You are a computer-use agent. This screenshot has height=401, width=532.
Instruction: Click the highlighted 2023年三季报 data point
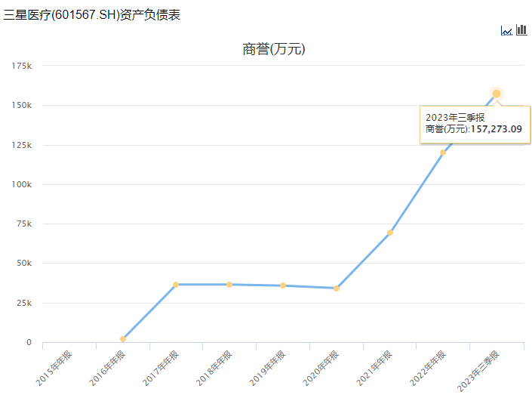tap(497, 94)
